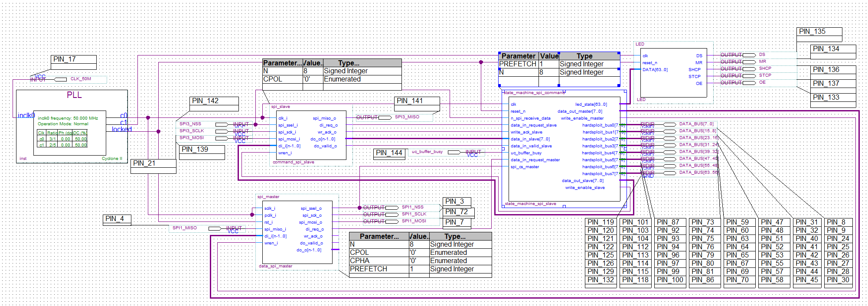Click the PIN_136 assignment label

pyautogui.click(x=826, y=70)
